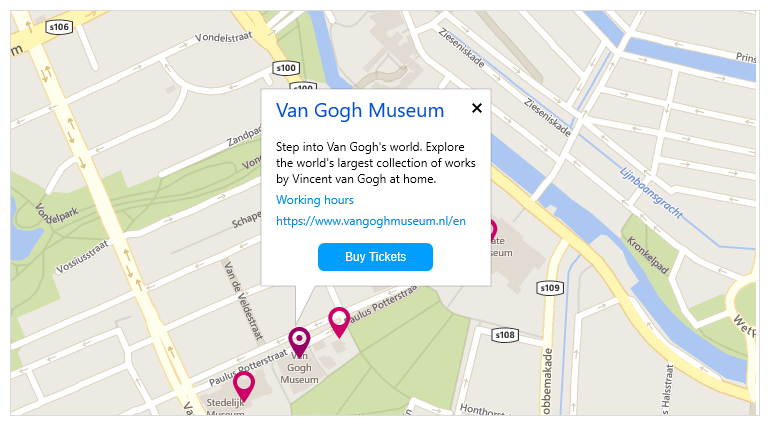Viewport: 770px width, 426px height.
Task: Click the Lijnbaansgracht canal label
Action: pos(651,193)
